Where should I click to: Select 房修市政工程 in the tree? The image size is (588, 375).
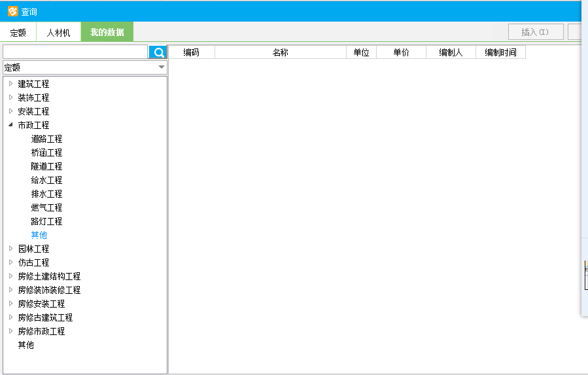pos(41,331)
